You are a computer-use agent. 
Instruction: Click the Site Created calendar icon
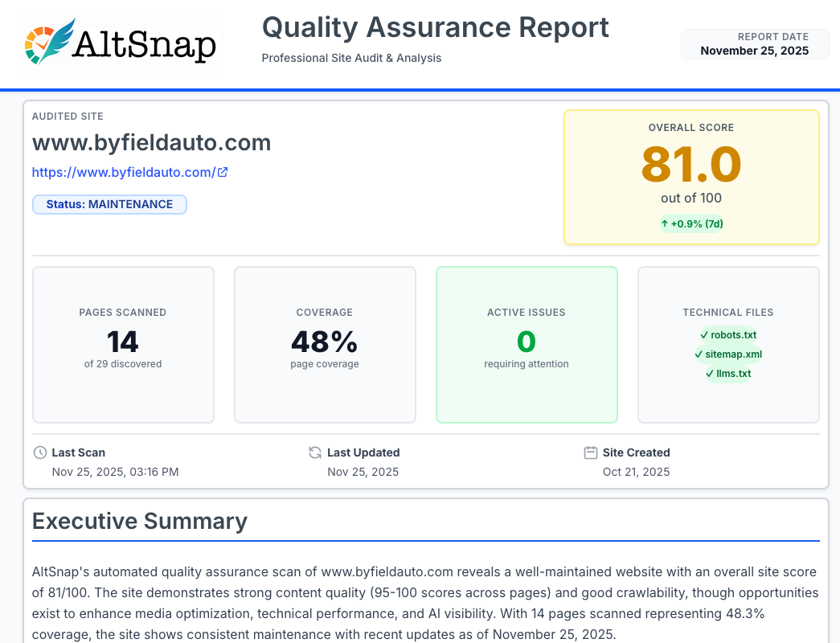(x=591, y=453)
